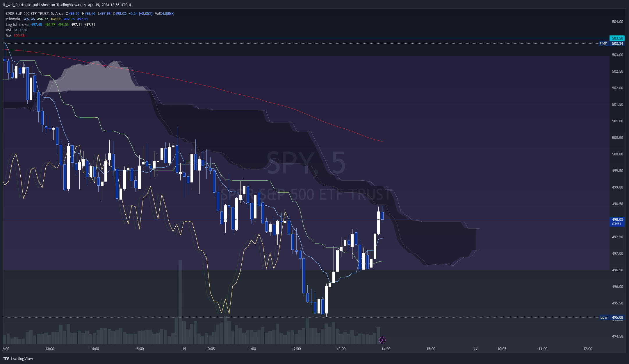Click the low value L497.93

[x=104, y=14]
